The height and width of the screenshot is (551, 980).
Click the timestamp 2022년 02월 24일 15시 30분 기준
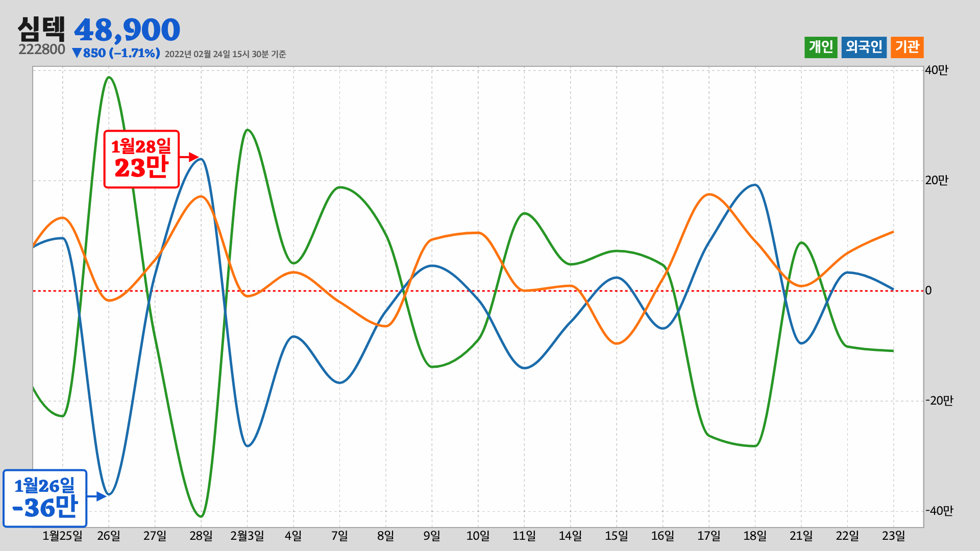click(x=225, y=54)
